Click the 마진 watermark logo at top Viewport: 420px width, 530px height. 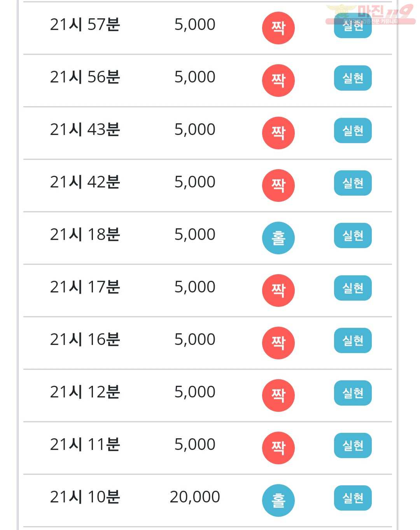[x=370, y=14]
